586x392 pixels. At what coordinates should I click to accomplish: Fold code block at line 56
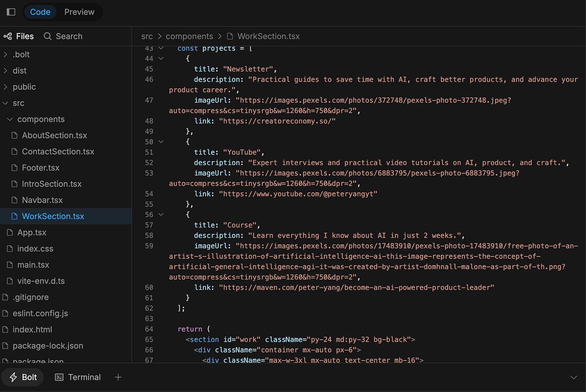point(161,215)
